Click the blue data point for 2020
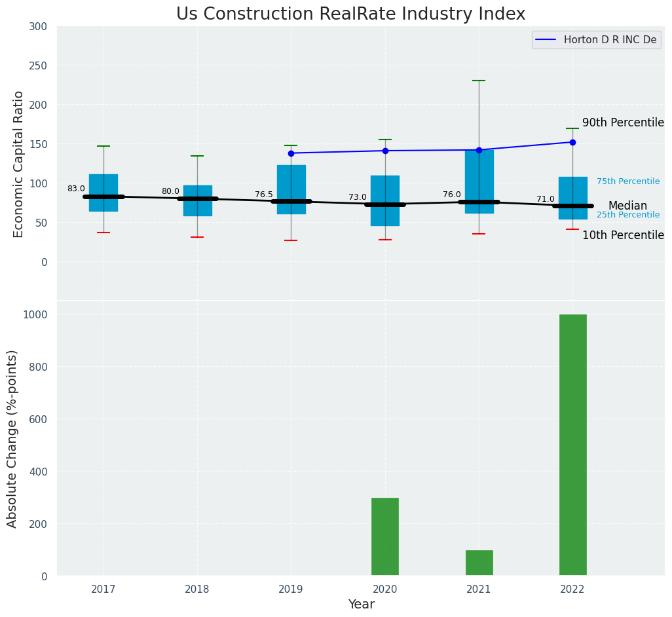Image resolution: width=672 pixels, height=617 pixels. point(385,151)
